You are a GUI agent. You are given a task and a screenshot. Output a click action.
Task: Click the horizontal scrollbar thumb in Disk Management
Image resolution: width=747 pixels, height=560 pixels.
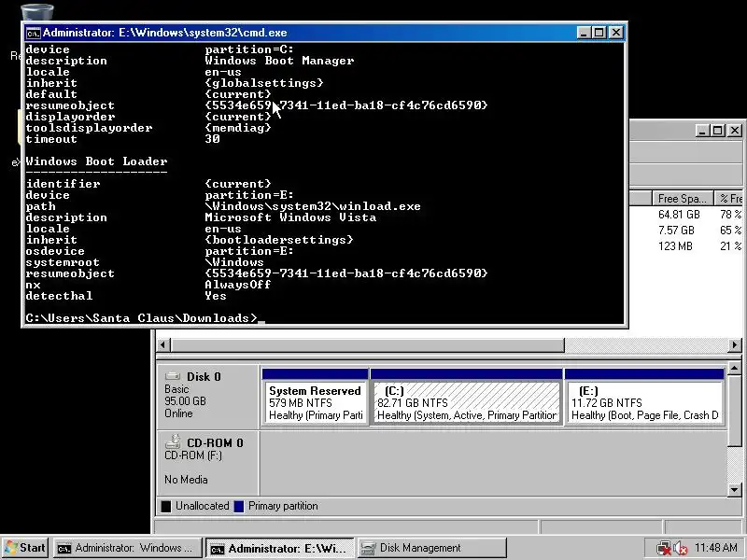(x=367, y=344)
